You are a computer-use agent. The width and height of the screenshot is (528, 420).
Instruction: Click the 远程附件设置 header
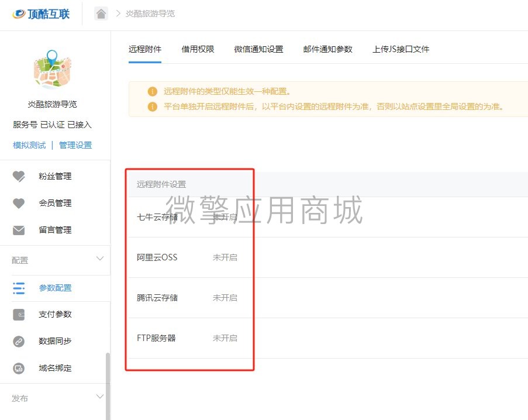[x=161, y=184]
